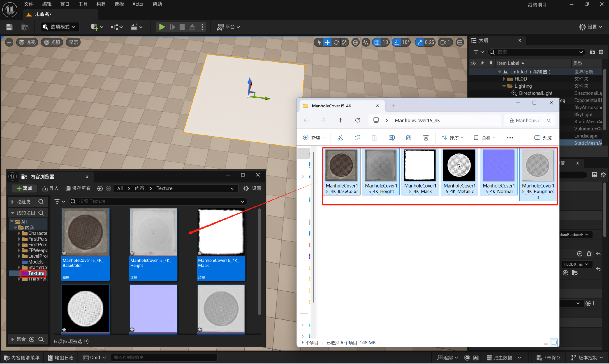Click the cut icon in File Explorer
The width and height of the screenshot is (609, 364).
coord(340,138)
